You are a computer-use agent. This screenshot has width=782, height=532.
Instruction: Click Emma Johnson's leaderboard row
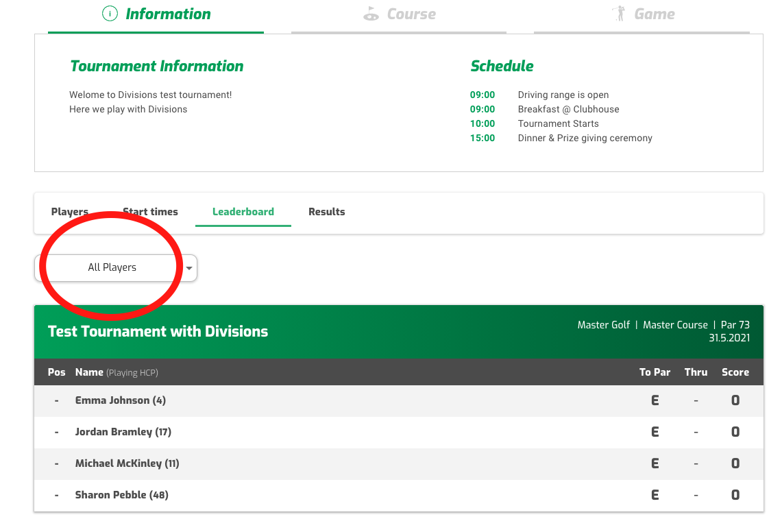[120, 400]
